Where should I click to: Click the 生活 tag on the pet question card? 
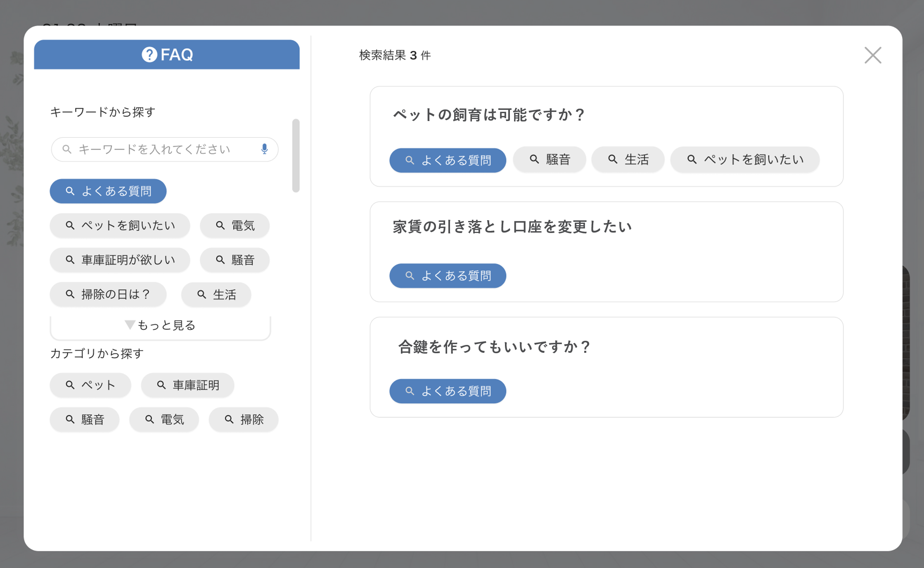tap(628, 159)
